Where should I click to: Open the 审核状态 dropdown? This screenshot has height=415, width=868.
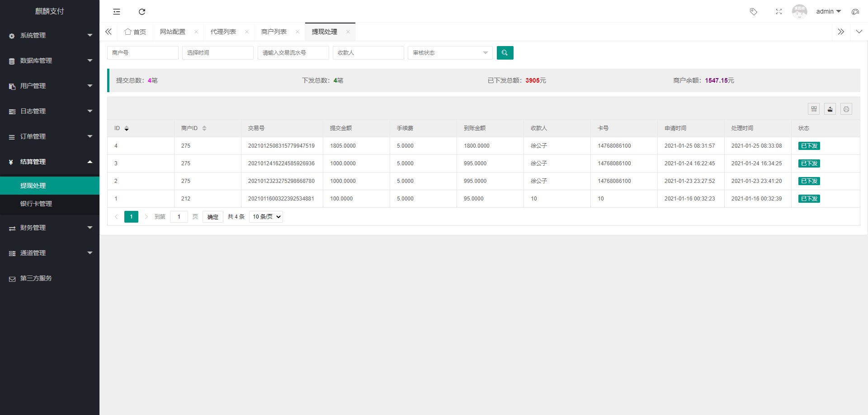click(x=449, y=53)
